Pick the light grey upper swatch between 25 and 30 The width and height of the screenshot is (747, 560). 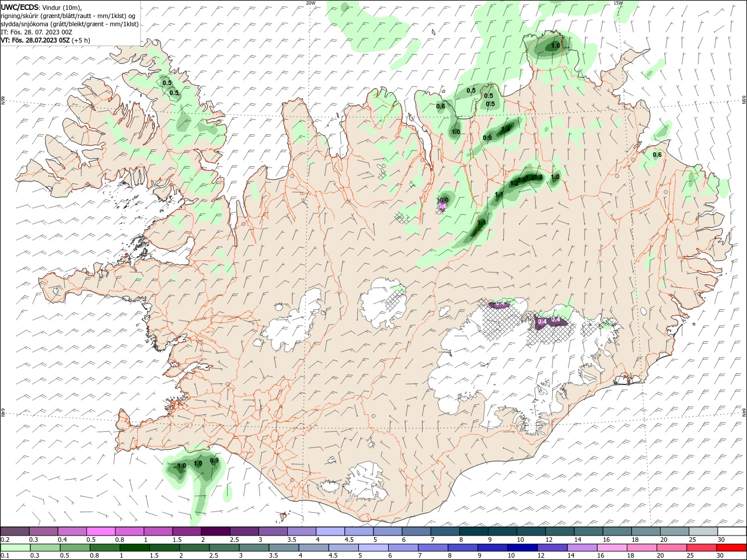point(702,531)
